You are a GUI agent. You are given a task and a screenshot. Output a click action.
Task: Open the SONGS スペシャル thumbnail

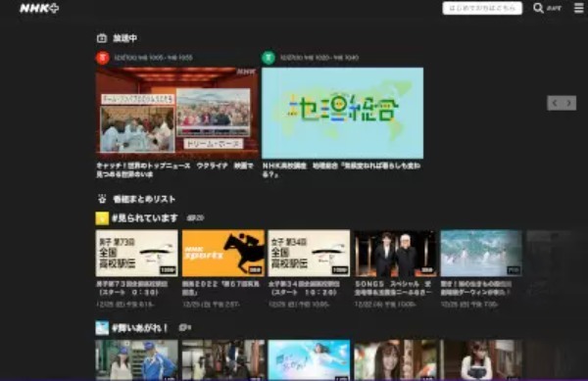(395, 254)
